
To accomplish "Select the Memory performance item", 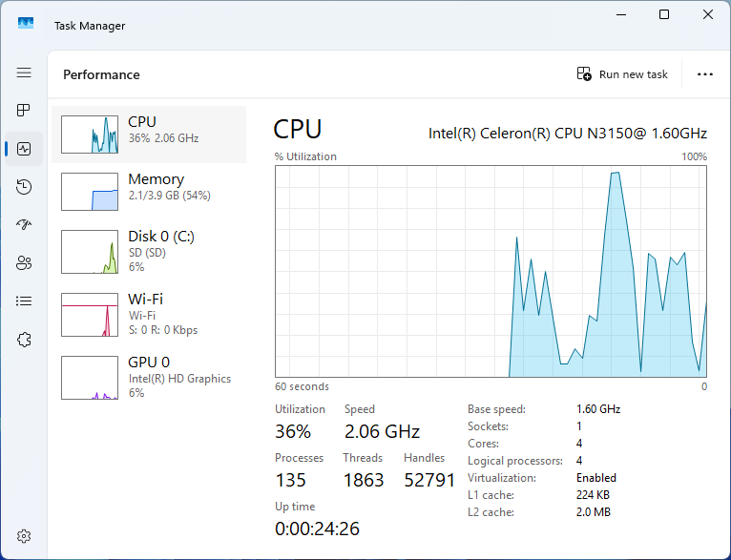I will [149, 192].
